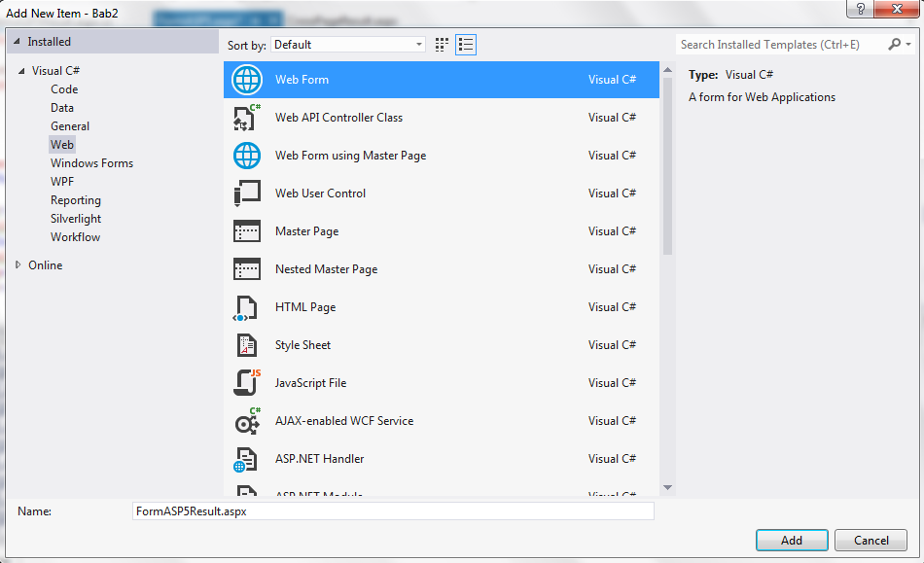The width and height of the screenshot is (924, 563).
Task: Select the General category
Action: pos(69,126)
